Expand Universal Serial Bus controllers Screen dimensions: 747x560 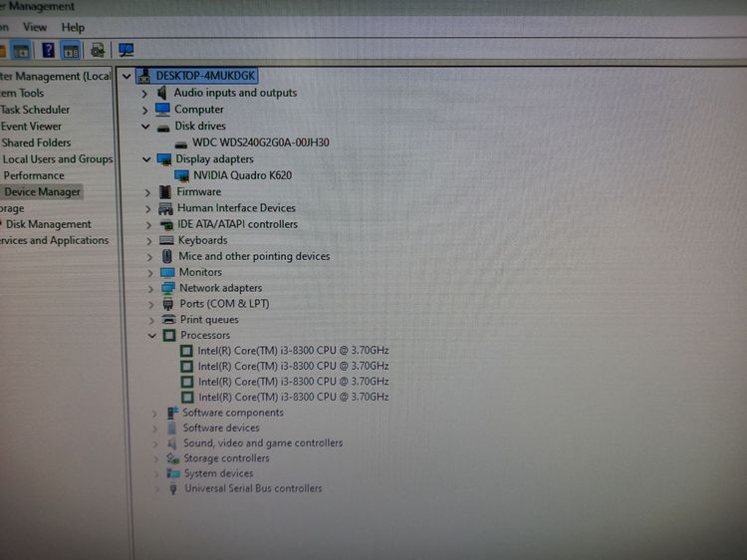point(156,489)
